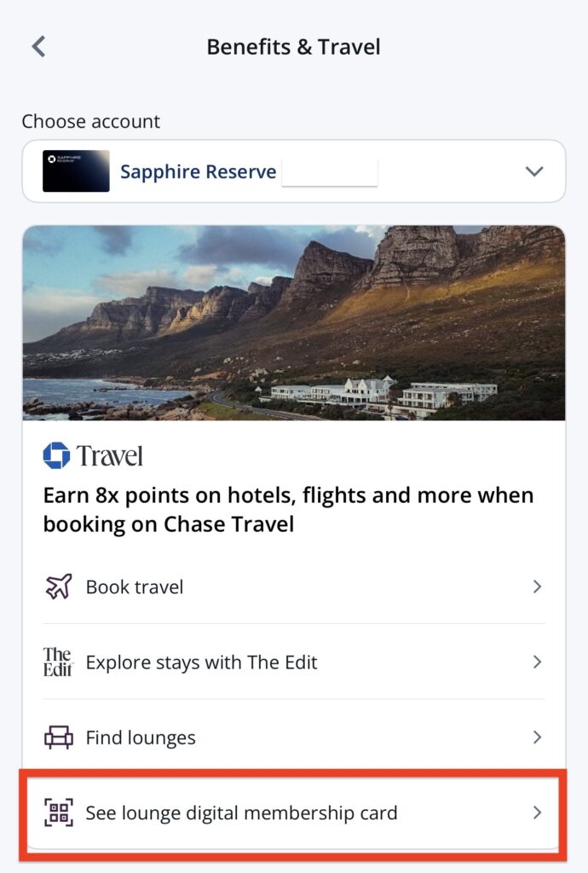Screen dimensions: 588x873
Task: Open See lounge digital membership card
Action: (241, 812)
